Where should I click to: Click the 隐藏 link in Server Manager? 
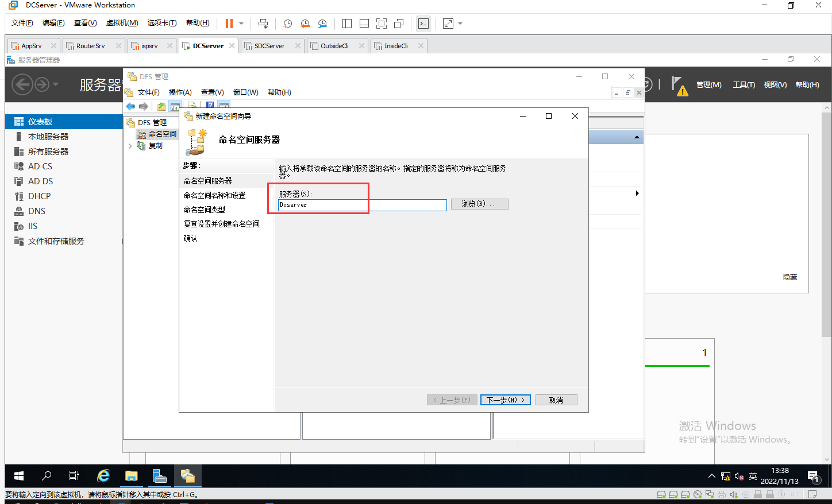click(790, 277)
